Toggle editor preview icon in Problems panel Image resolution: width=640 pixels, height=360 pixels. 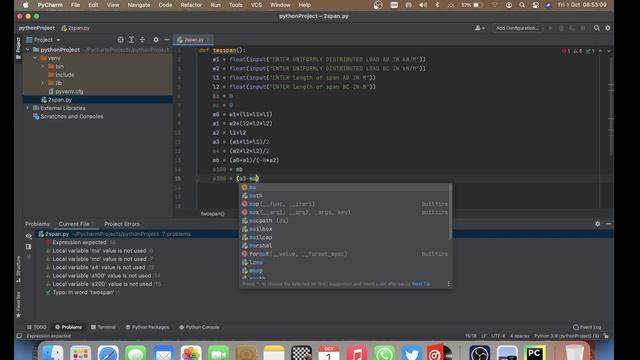pos(28,247)
